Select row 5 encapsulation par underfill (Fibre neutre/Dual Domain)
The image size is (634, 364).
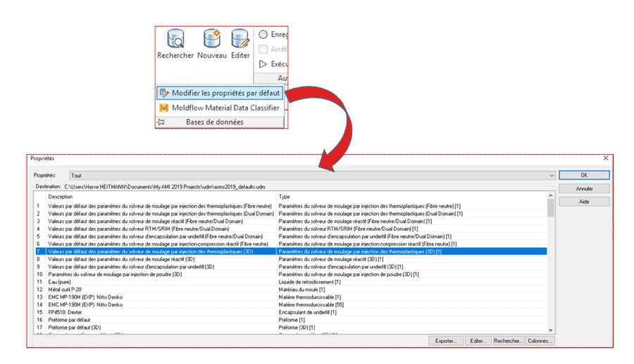291,237
